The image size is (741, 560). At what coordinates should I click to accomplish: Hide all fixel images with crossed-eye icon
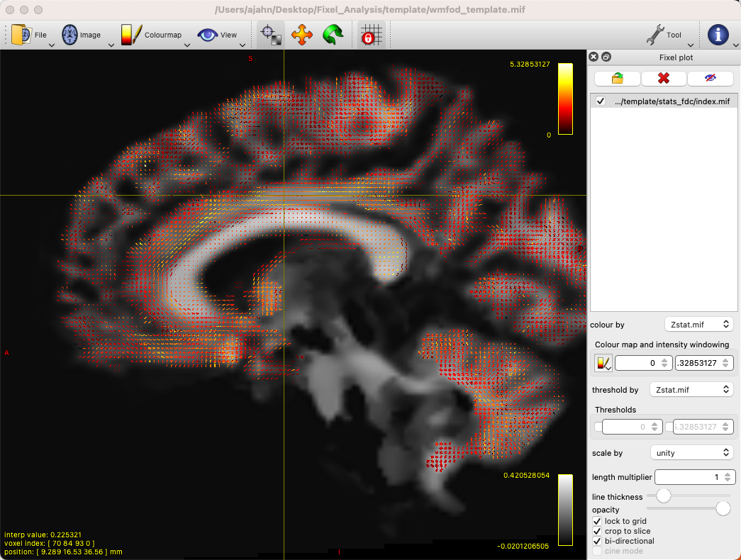(x=710, y=79)
